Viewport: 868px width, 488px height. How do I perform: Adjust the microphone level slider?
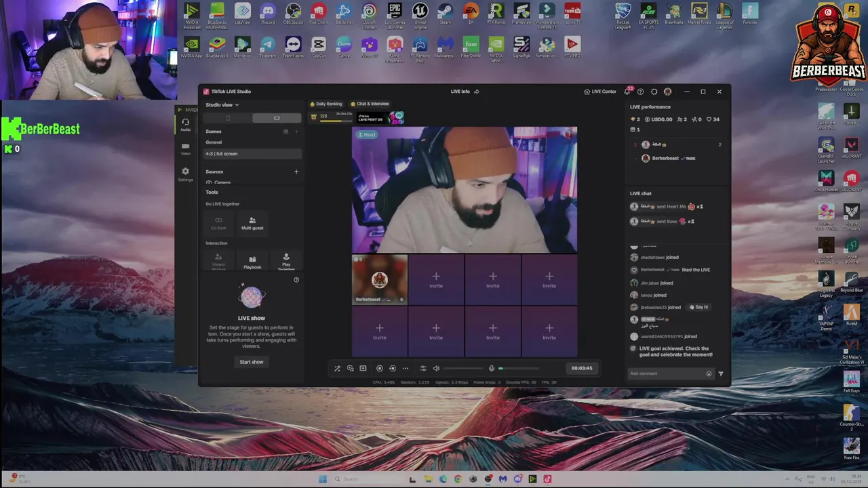point(519,368)
